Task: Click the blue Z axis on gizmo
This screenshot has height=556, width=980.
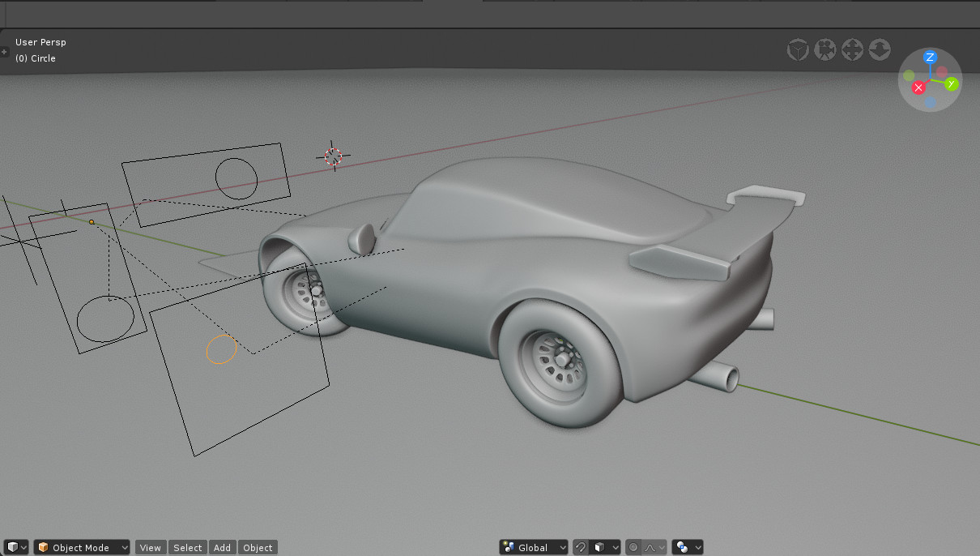Action: pos(930,58)
